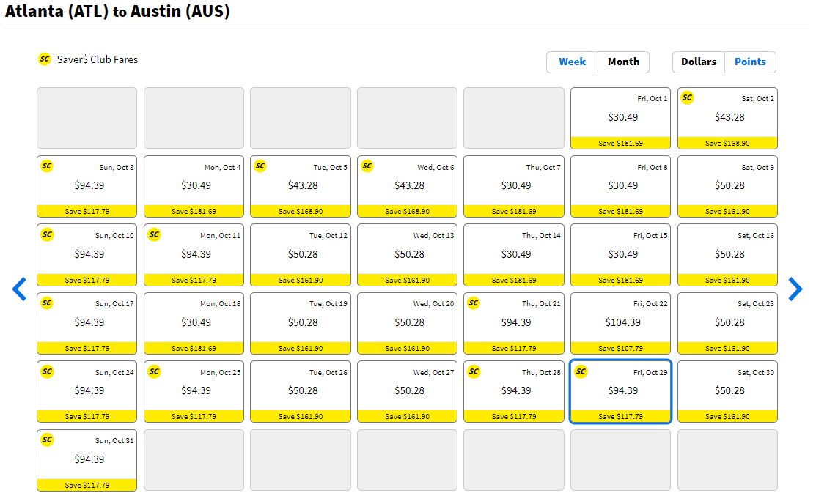
Task: Click the SC icon on Wed, Oct 6
Action: click(x=367, y=166)
